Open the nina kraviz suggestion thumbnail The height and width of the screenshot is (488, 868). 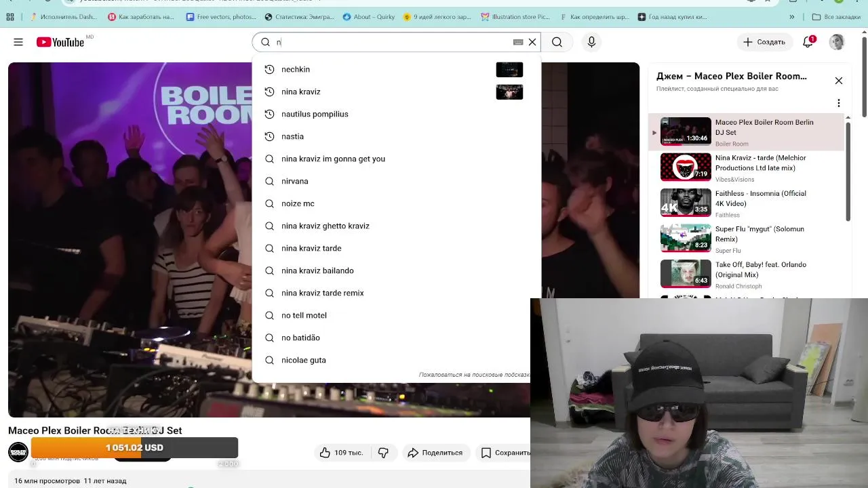click(509, 91)
